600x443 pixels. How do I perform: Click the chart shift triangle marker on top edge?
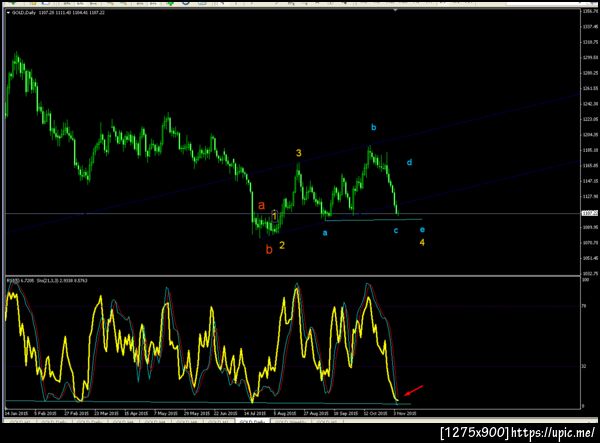coord(395,10)
